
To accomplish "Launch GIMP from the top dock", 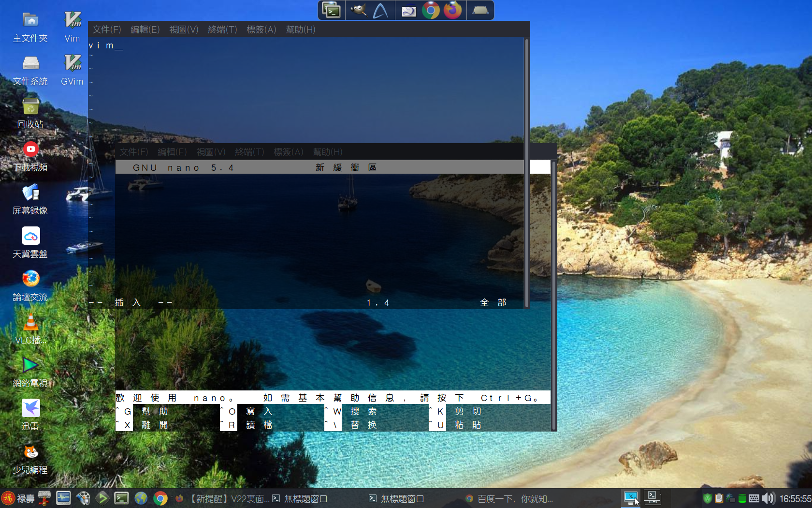I will (x=358, y=10).
